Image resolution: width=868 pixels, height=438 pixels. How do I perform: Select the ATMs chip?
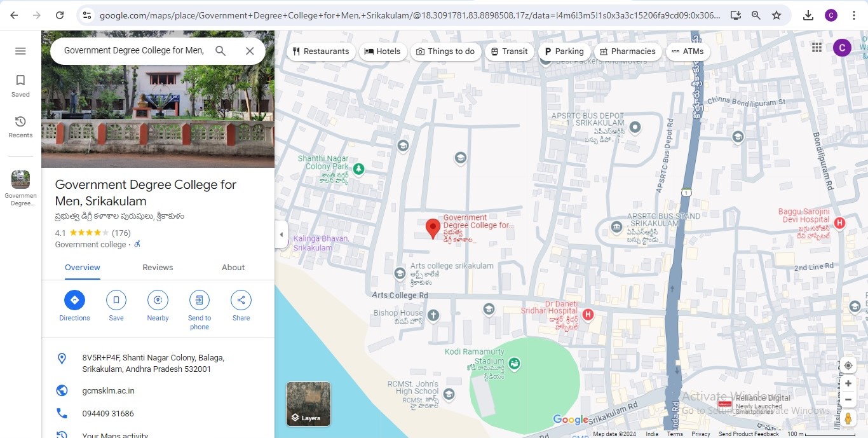pos(688,51)
